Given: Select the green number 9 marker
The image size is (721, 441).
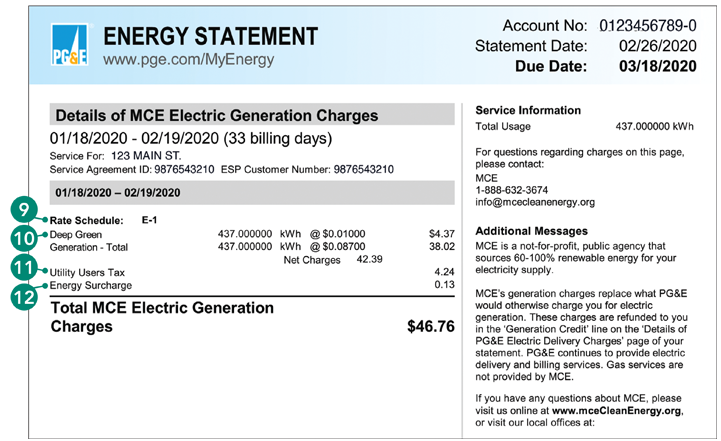Looking at the screenshot, I should pos(24,210).
